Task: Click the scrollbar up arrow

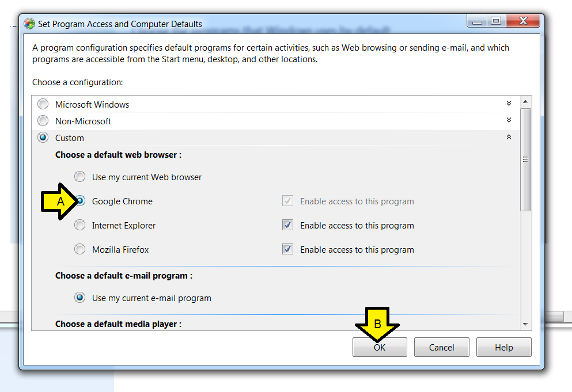Action: click(x=525, y=102)
